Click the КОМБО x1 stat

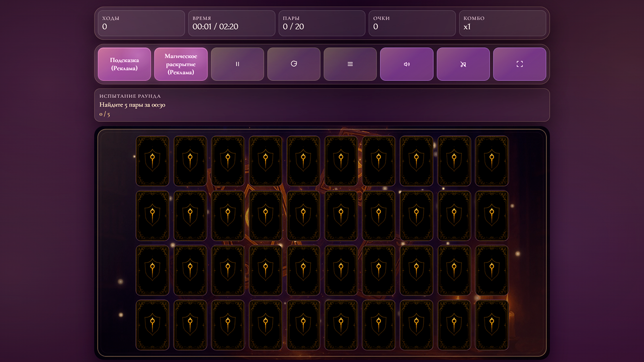[503, 23]
